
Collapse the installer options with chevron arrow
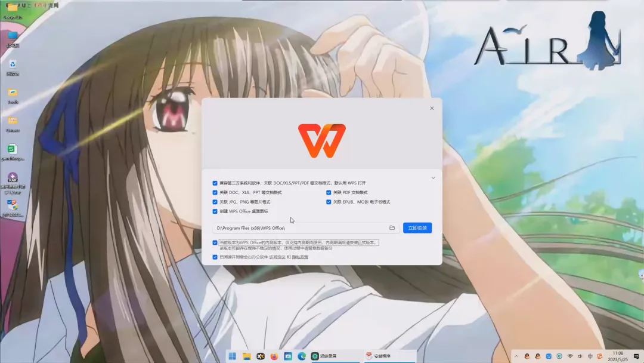coord(433,177)
